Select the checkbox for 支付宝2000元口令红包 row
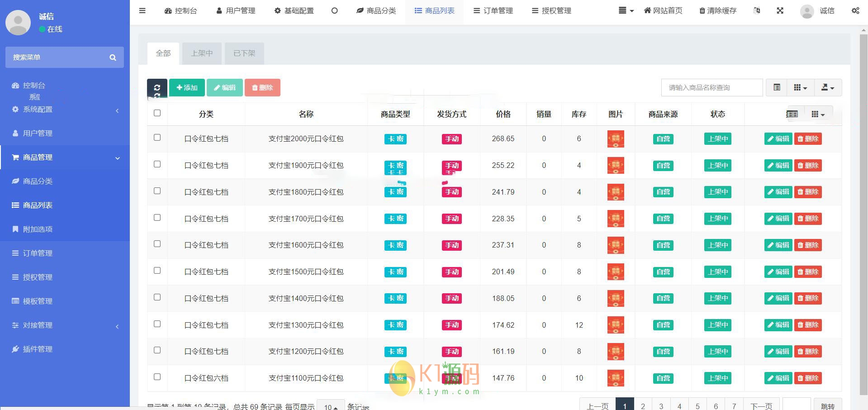Screen dimensions: 868x410 coord(157,138)
